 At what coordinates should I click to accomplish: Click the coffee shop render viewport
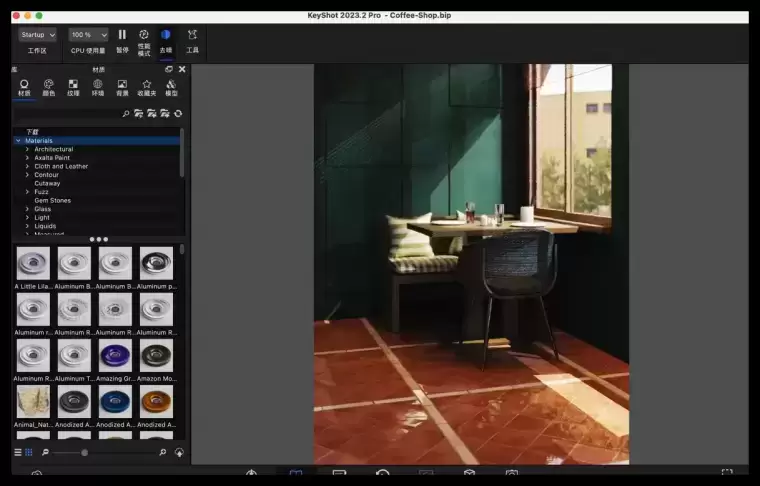click(471, 264)
